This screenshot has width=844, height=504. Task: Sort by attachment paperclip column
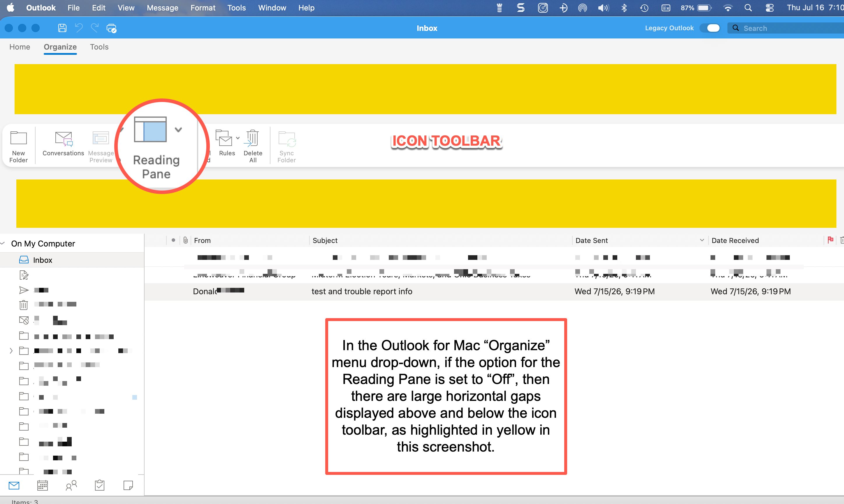tap(185, 240)
